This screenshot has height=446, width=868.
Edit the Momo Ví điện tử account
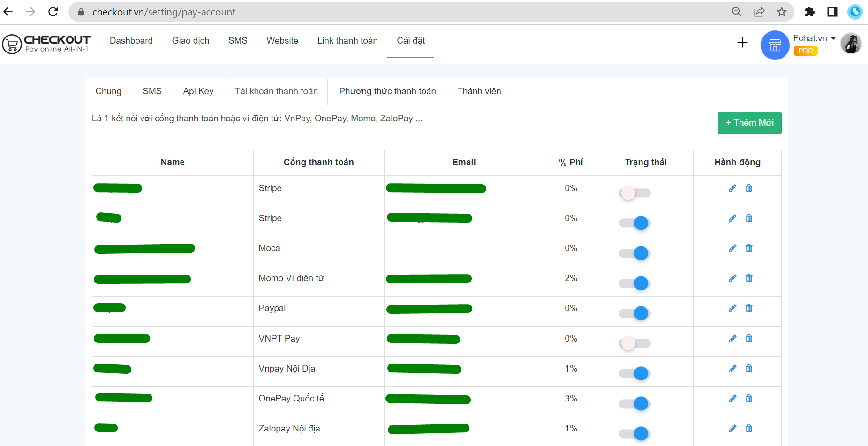click(732, 278)
